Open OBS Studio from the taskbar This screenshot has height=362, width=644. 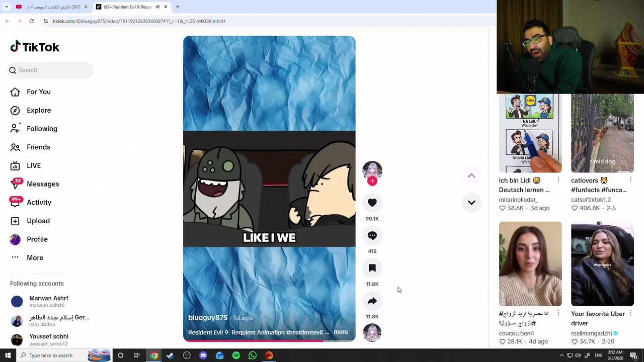click(x=187, y=355)
